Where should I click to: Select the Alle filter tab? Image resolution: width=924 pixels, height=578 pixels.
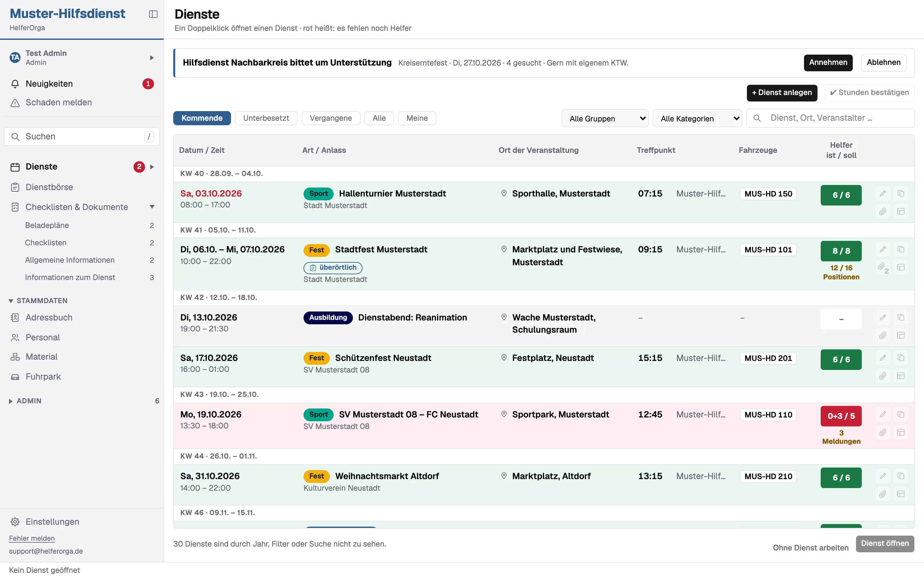click(x=379, y=118)
